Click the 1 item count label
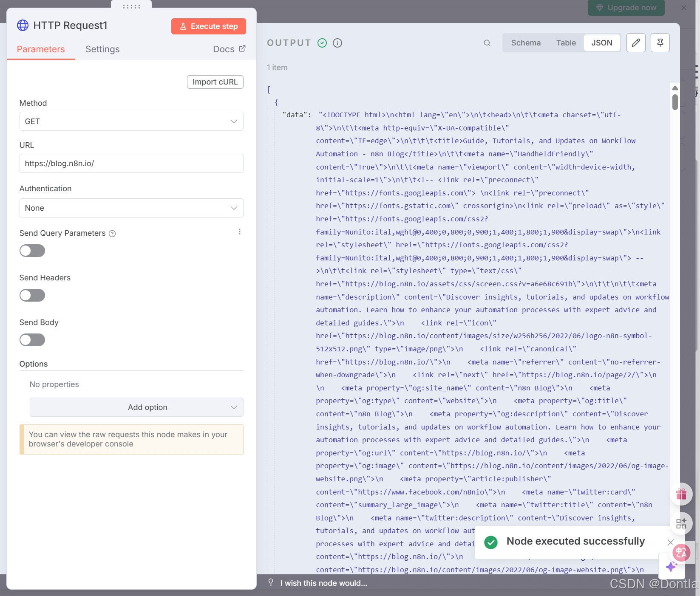Image resolution: width=700 pixels, height=596 pixels. pyautogui.click(x=277, y=68)
